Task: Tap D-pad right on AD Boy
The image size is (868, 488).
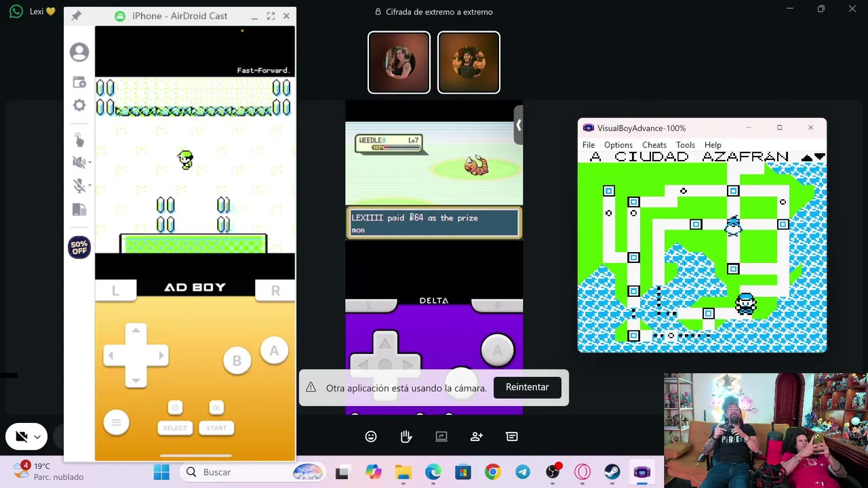Action: click(x=160, y=355)
